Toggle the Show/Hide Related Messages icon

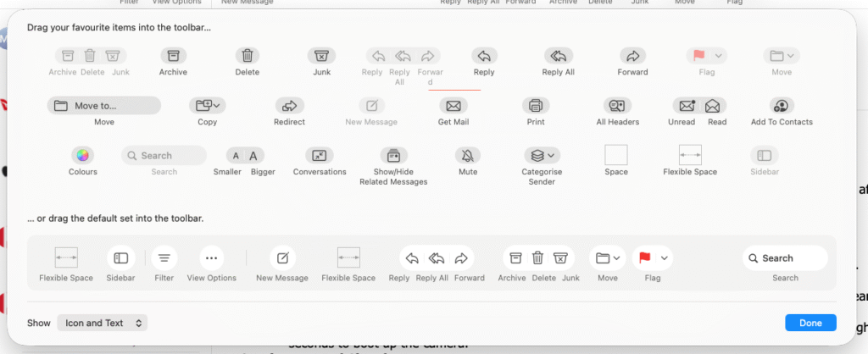393,156
